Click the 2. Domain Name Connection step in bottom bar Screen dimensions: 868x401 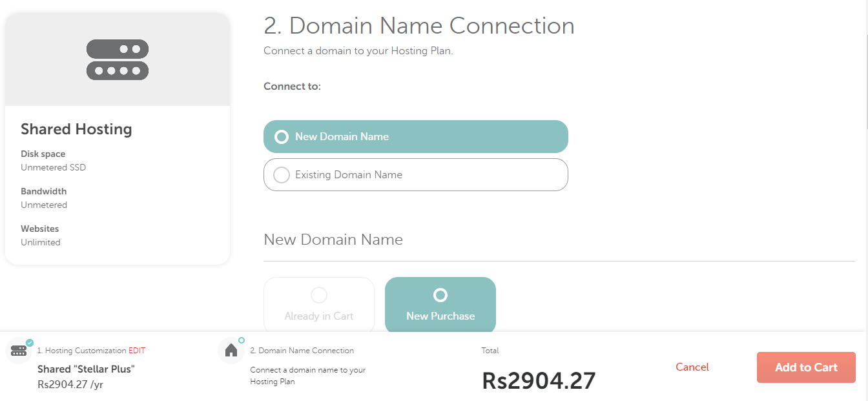[x=302, y=351]
